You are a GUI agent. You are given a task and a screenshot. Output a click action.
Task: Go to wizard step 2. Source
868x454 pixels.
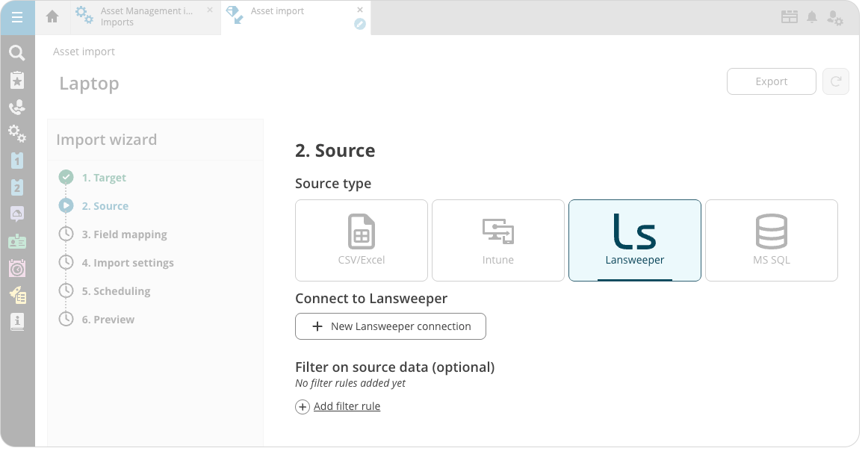[x=105, y=206]
